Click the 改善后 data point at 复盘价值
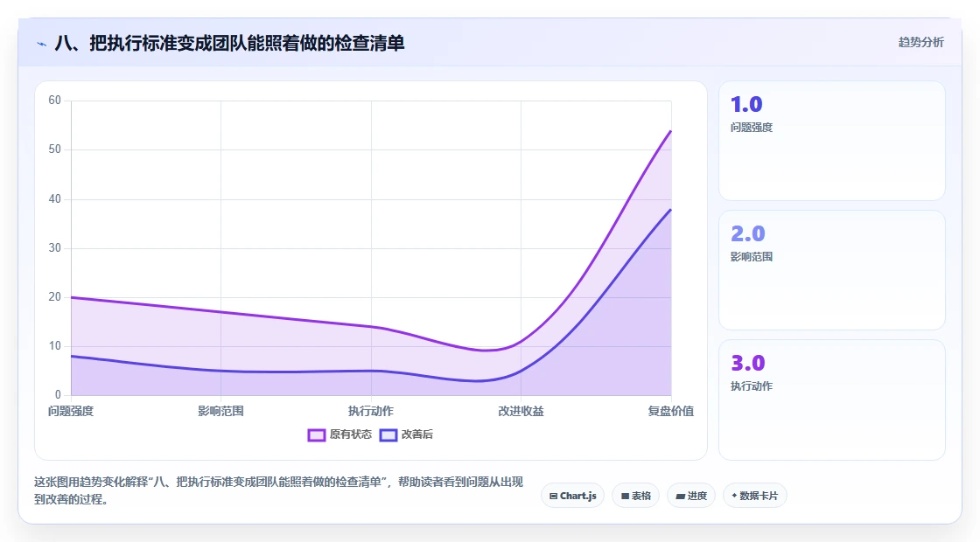The image size is (980, 542). click(670, 209)
